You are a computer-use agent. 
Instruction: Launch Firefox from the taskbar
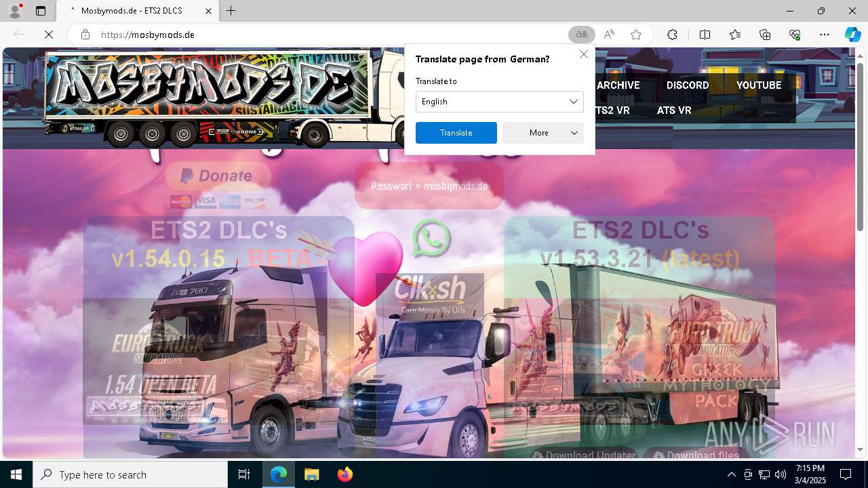point(344,474)
